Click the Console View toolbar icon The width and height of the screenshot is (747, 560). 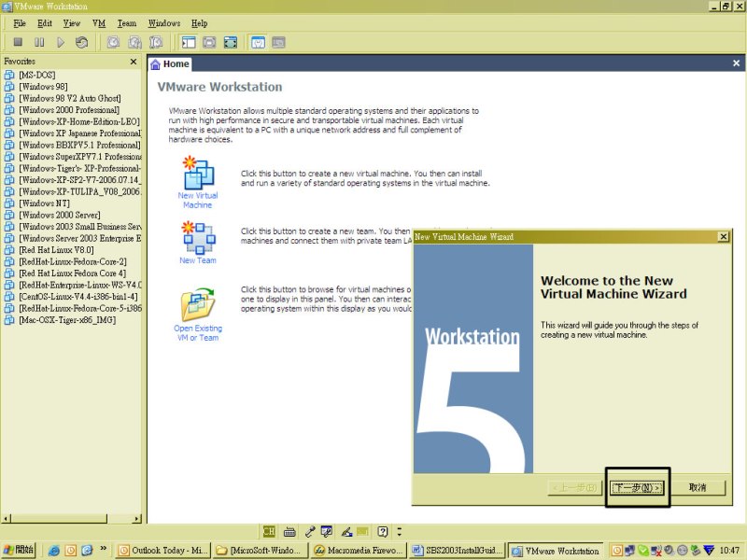coord(278,42)
